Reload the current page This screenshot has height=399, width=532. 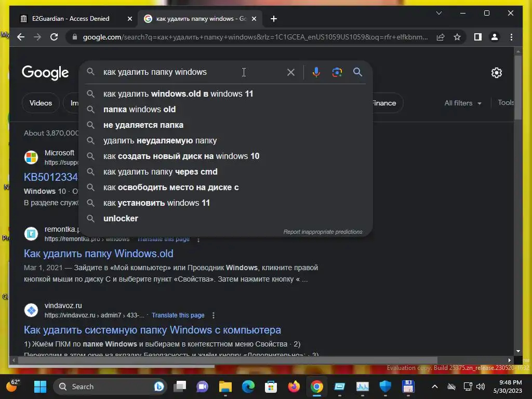point(54,37)
